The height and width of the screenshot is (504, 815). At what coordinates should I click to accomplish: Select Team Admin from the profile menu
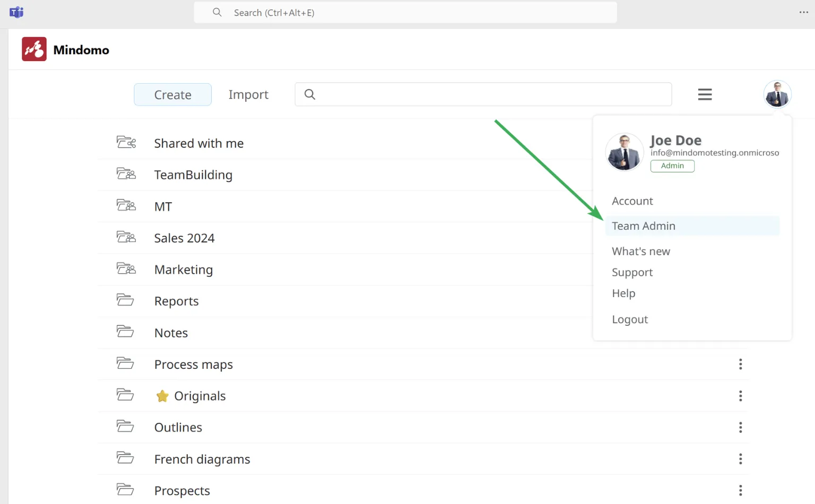[643, 226]
